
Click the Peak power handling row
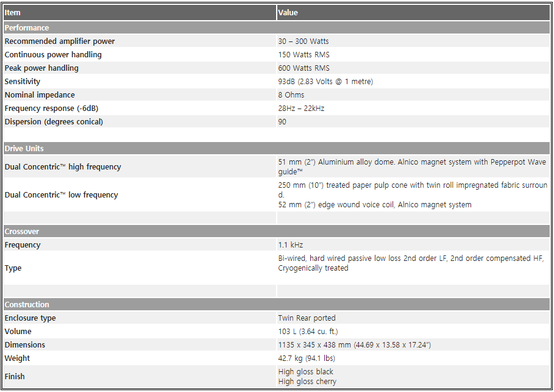pos(277,68)
